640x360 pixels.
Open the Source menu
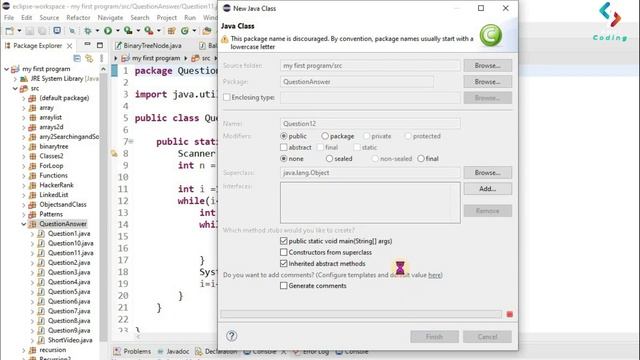pyautogui.click(x=49, y=18)
